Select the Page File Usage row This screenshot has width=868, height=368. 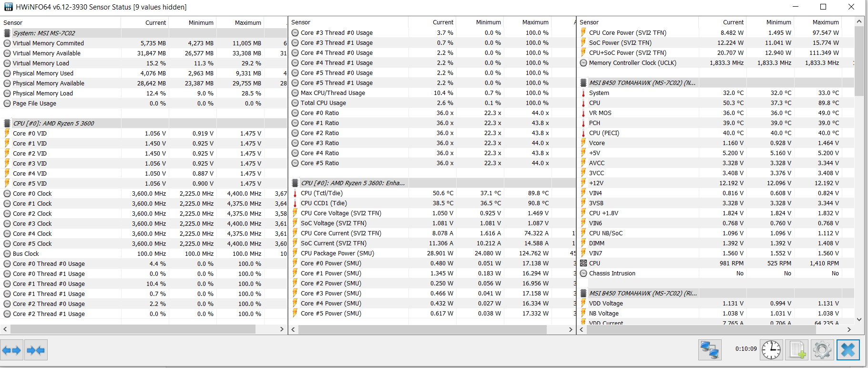click(x=144, y=103)
